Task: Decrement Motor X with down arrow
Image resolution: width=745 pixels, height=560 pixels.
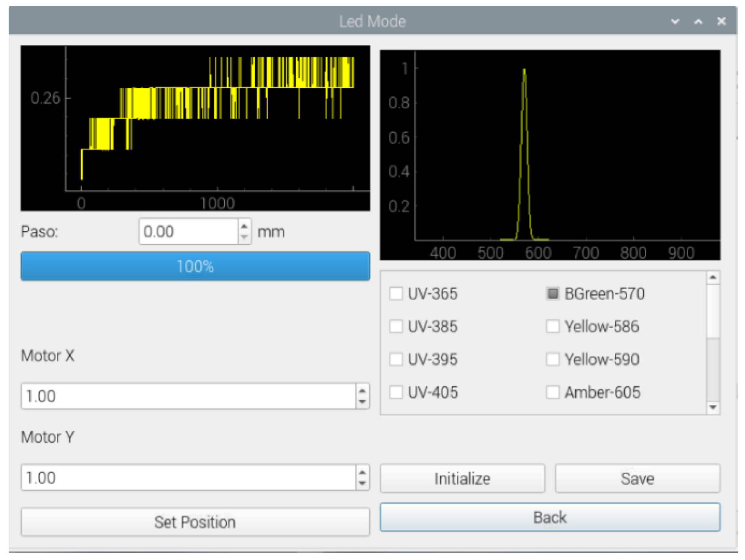Action: coord(362,402)
